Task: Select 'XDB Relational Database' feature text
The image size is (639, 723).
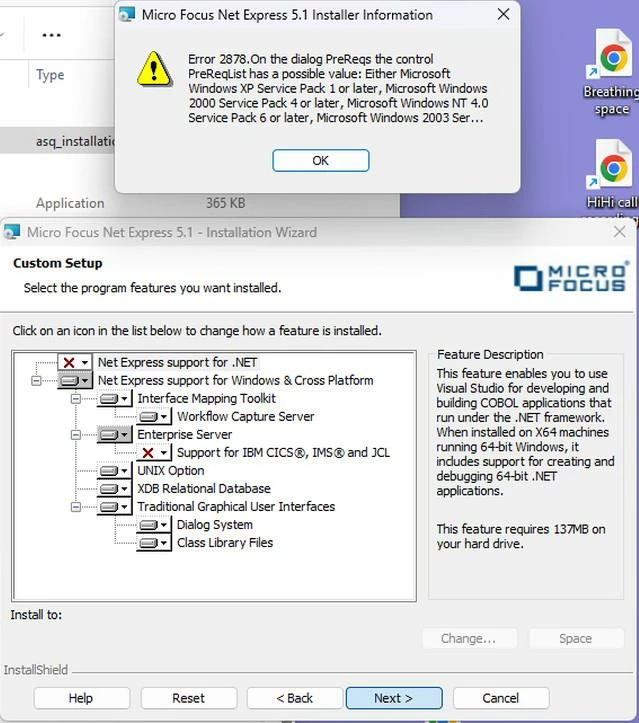Action: [204, 488]
